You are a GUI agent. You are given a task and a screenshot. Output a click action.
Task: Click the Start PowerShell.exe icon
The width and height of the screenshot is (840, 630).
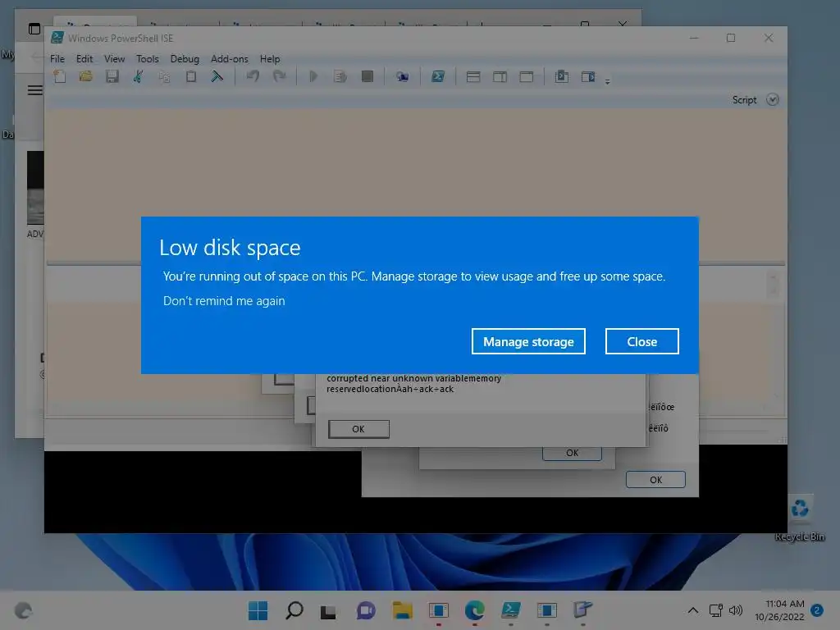[438, 76]
